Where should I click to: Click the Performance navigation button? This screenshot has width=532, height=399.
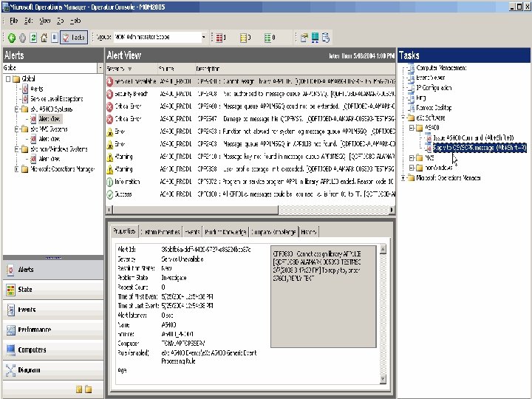click(53, 330)
